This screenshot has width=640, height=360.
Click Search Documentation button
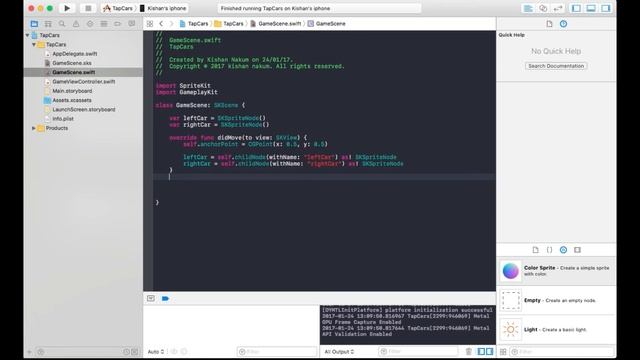[x=556, y=66]
